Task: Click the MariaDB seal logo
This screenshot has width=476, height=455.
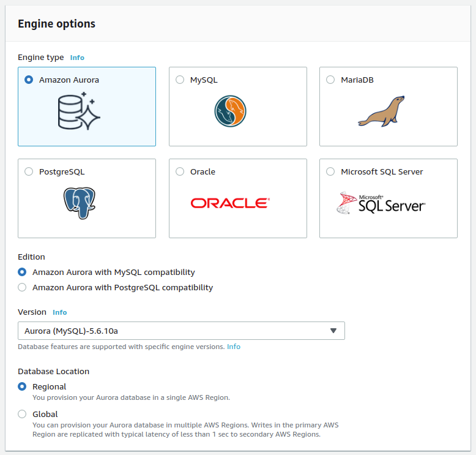Action: tap(381, 111)
